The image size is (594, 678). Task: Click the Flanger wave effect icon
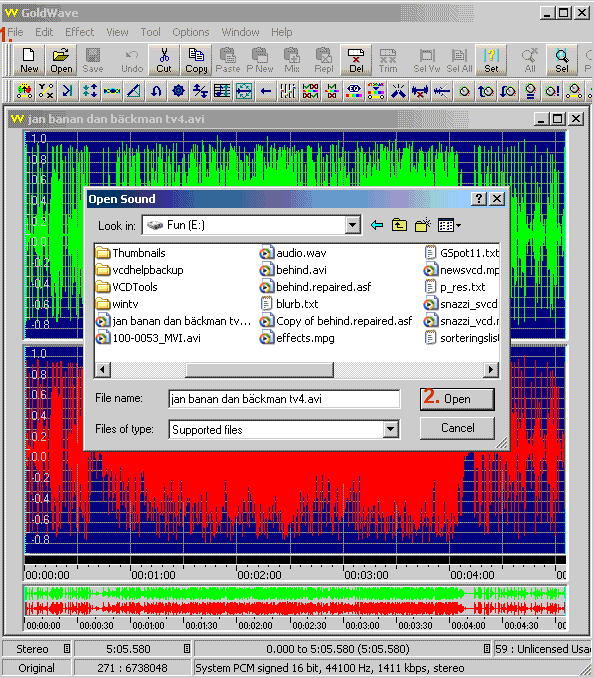click(112, 91)
